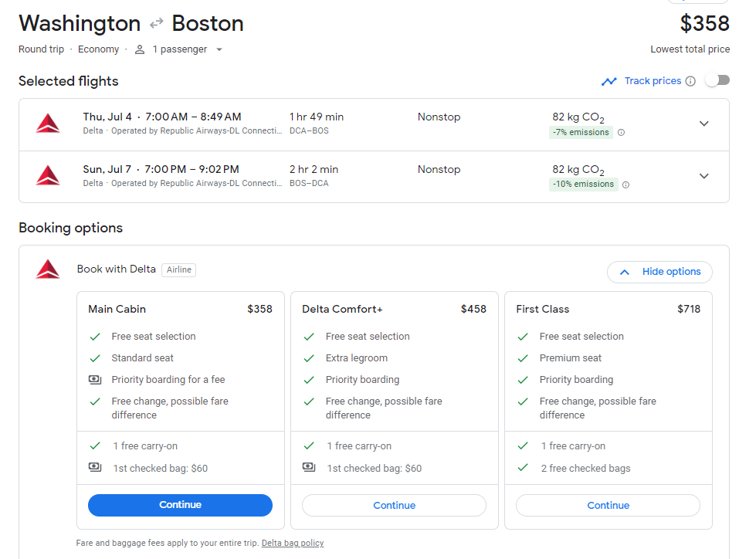
Task: Click the Delta logo on the Jul 4 flight
Action: coord(48,124)
